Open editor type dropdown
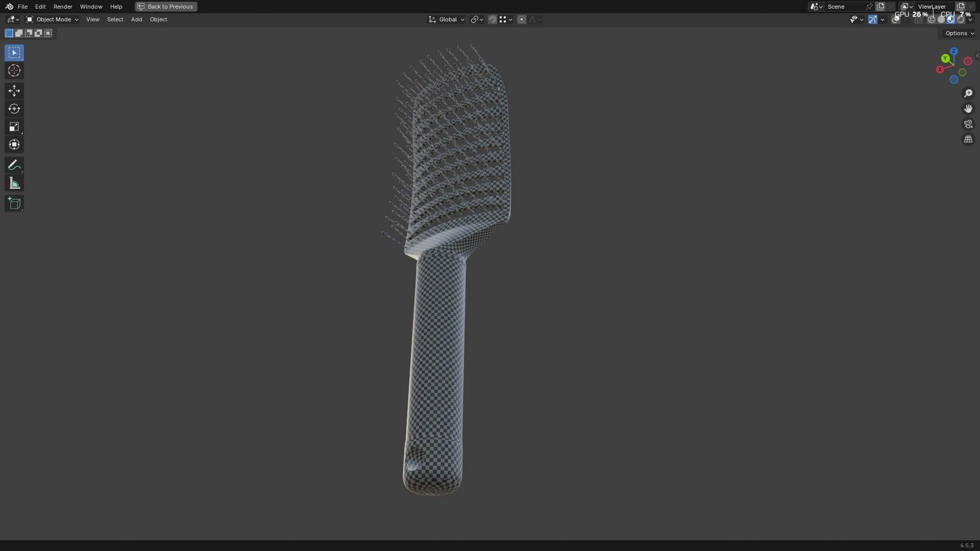This screenshot has width=980, height=551. 13,19
